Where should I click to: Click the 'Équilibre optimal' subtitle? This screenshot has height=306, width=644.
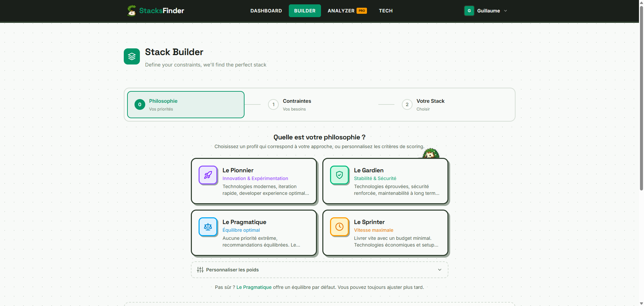241,230
